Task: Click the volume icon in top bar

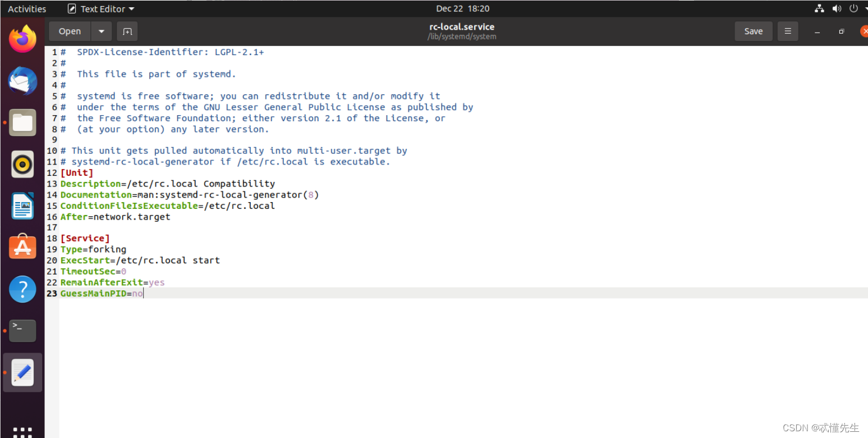Action: click(837, 8)
